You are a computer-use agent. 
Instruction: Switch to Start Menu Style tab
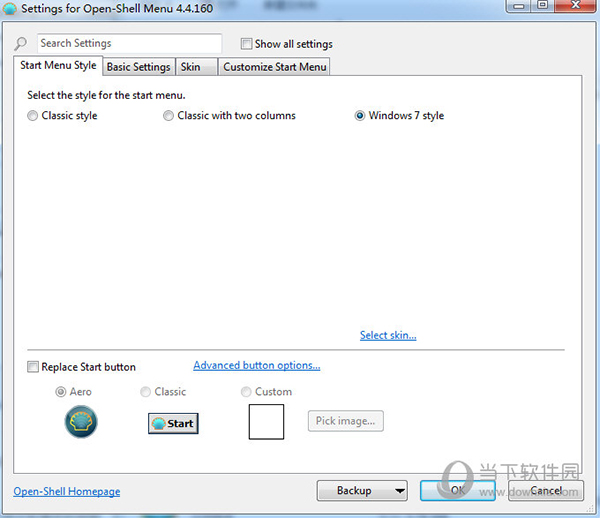pyautogui.click(x=58, y=65)
